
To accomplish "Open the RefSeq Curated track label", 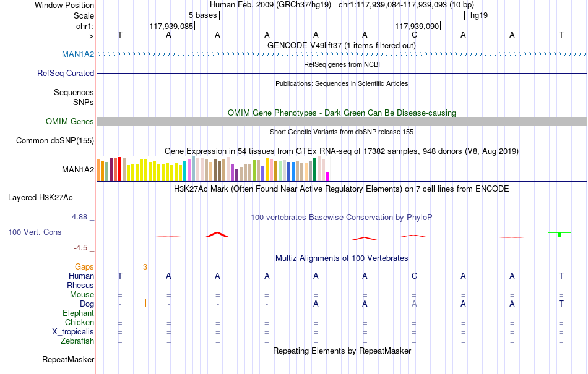I will pyautogui.click(x=66, y=73).
